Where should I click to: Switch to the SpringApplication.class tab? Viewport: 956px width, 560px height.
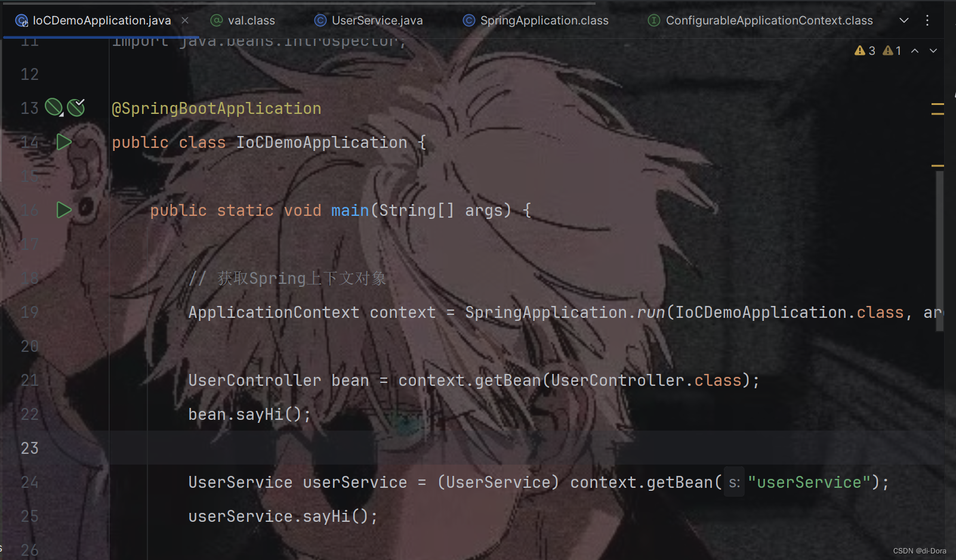536,20
